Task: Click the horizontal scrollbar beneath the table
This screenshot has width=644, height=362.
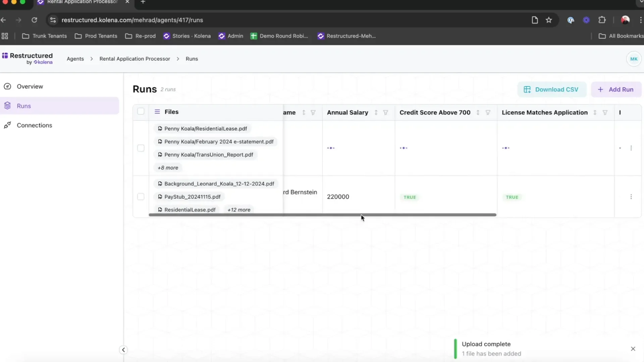Action: click(x=322, y=215)
